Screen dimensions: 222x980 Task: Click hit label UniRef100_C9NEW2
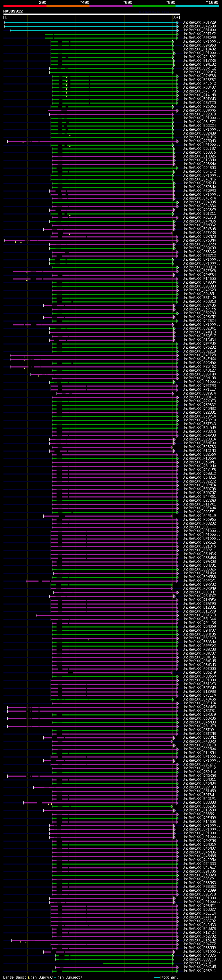[199, 64]
